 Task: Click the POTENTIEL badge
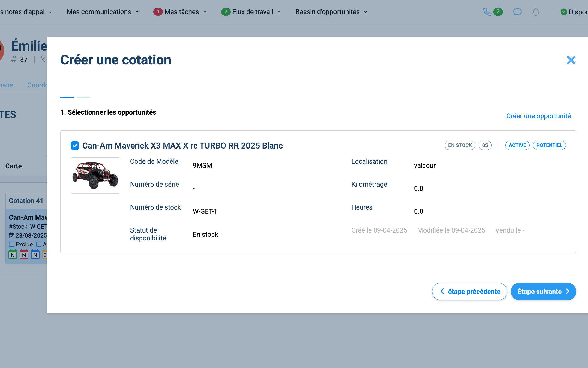click(x=549, y=145)
